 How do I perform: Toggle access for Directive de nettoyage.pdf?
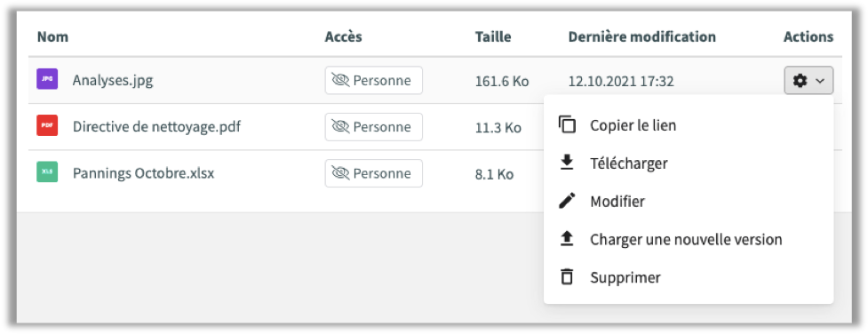tap(374, 127)
